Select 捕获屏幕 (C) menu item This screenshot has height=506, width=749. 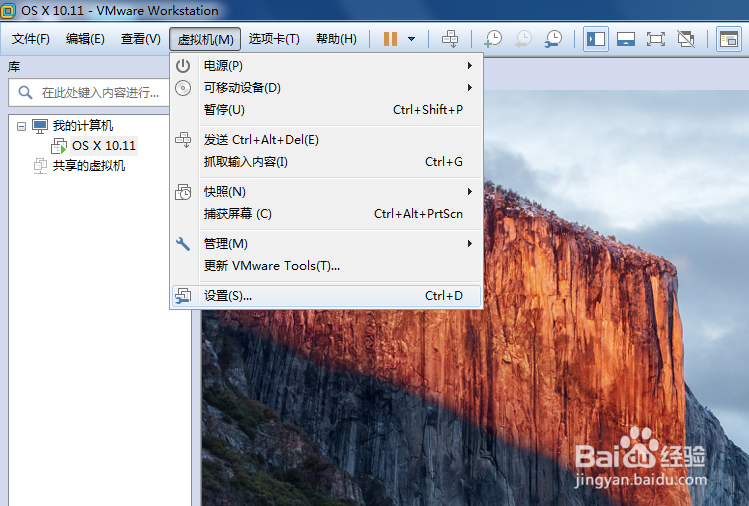point(327,214)
